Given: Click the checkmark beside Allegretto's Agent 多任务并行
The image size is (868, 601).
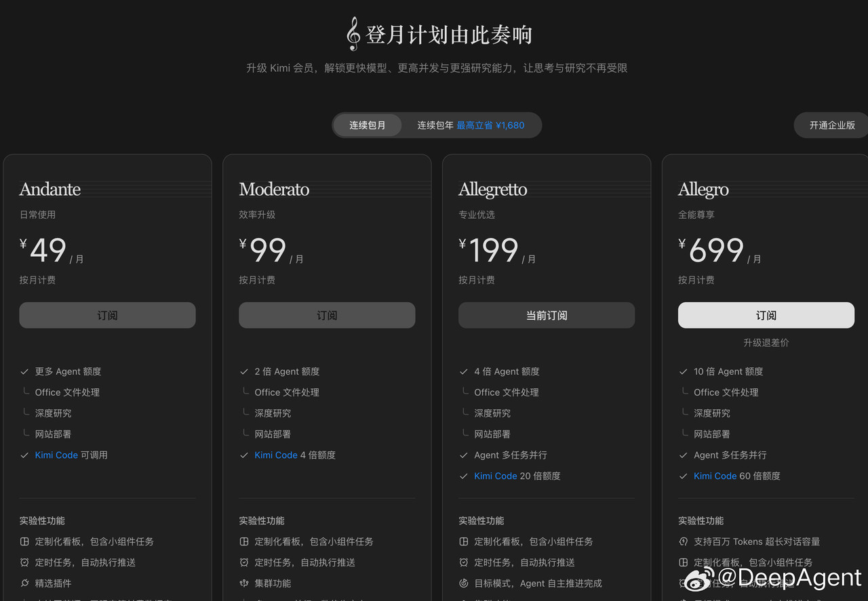Looking at the screenshot, I should (464, 455).
